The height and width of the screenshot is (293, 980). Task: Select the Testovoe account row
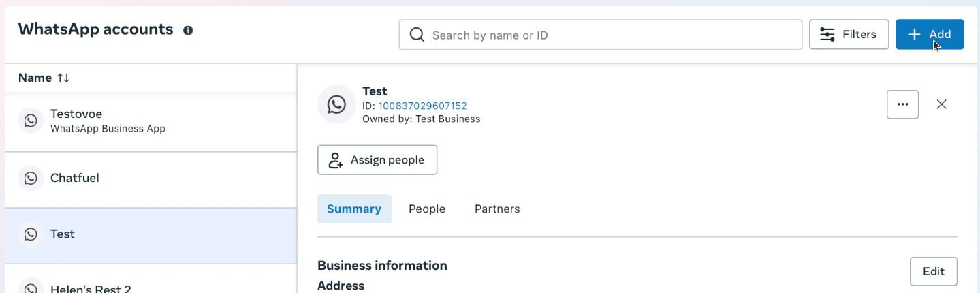click(x=150, y=121)
